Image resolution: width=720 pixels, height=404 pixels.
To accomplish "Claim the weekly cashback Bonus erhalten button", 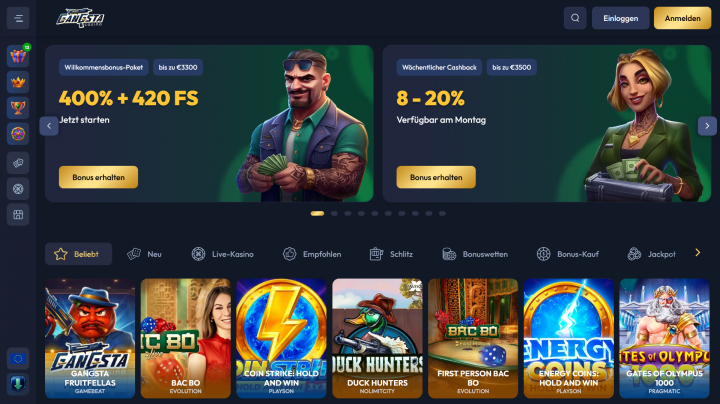I will point(436,177).
